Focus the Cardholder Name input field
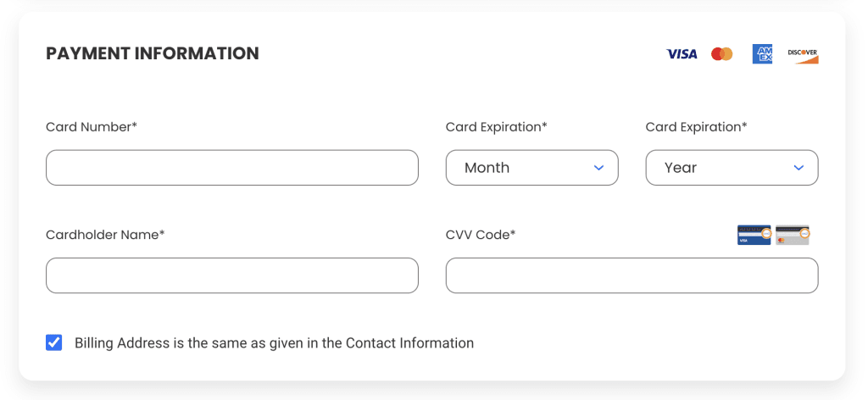Screen dimensions: 868x400 231,275
